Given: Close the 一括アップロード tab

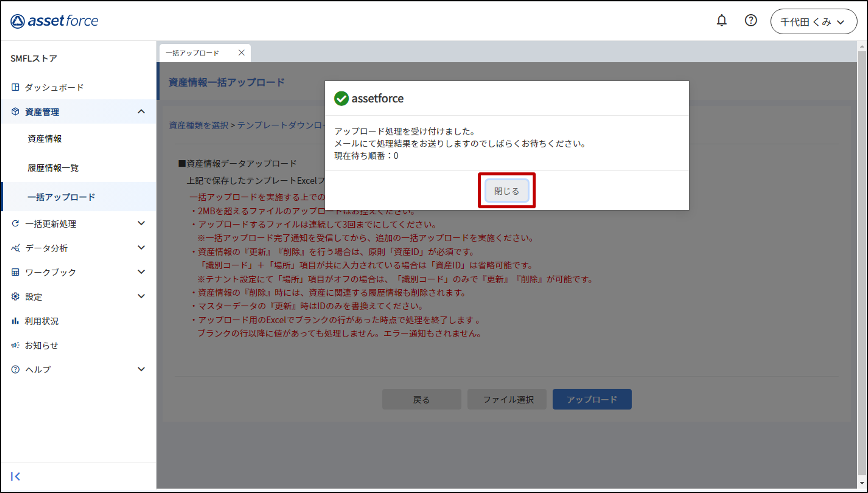Looking at the screenshot, I should tap(241, 53).
